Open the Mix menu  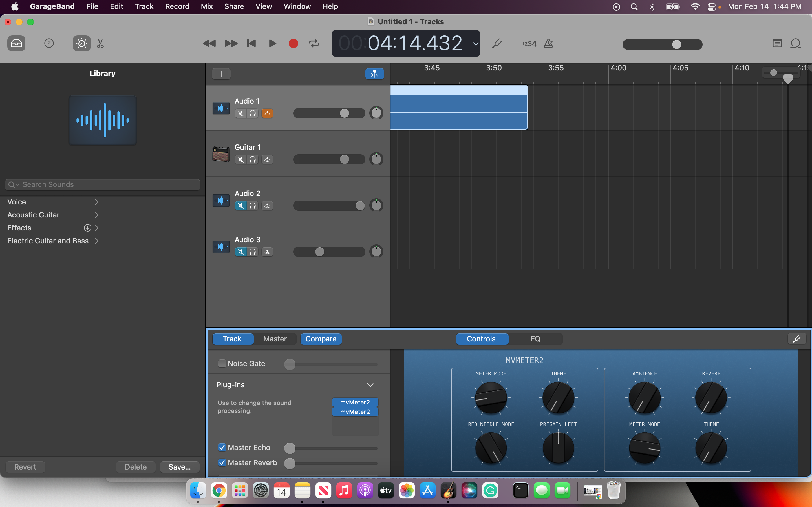point(206,6)
